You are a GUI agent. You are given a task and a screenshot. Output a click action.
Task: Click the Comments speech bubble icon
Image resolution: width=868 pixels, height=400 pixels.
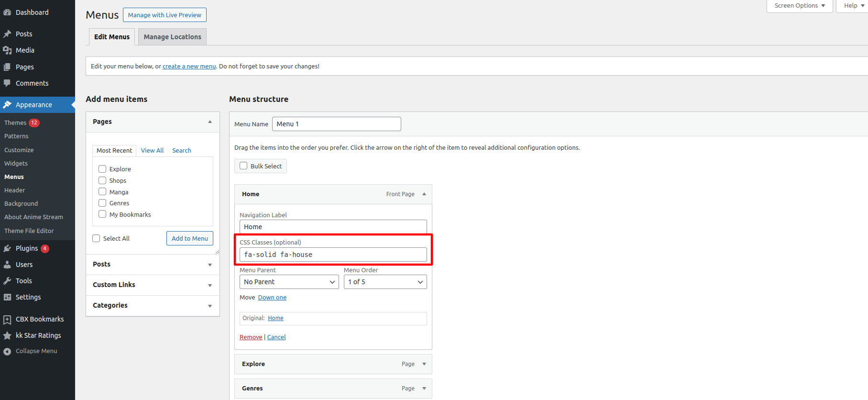point(7,83)
